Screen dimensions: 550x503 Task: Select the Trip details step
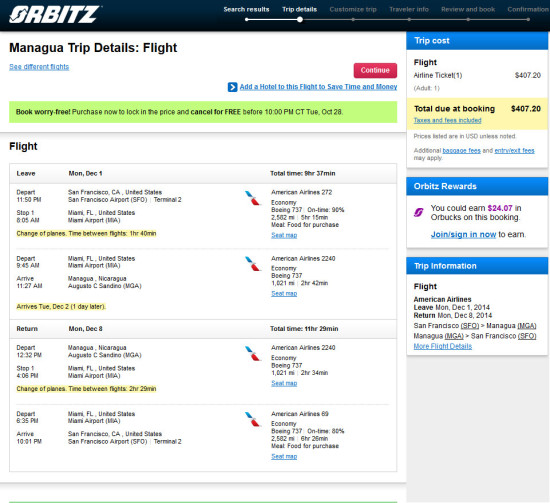(x=300, y=9)
